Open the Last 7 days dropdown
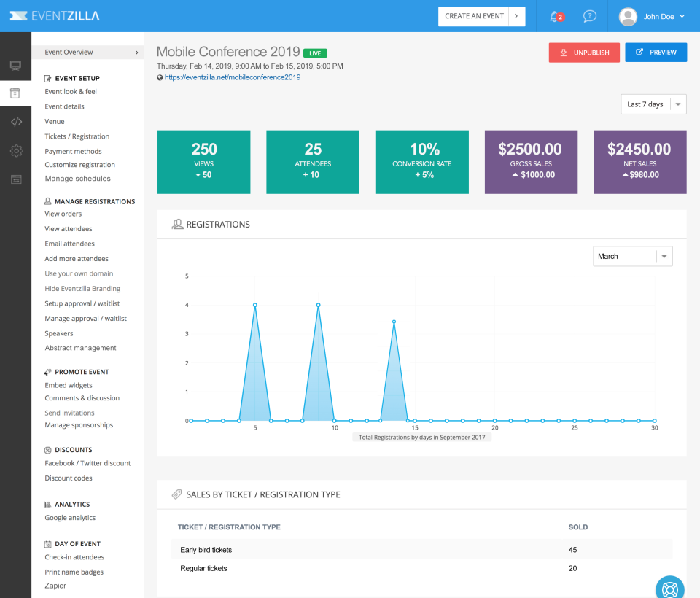Screen dimensions: 700x598 (653, 104)
